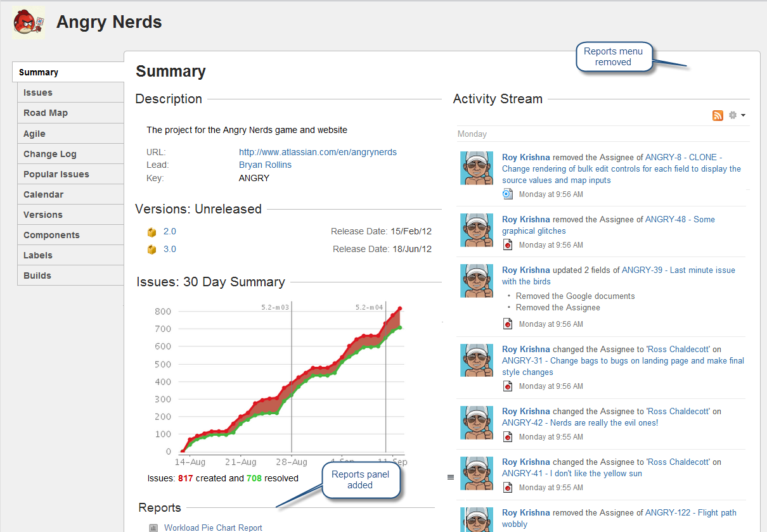The height and width of the screenshot is (532, 767).
Task: Click the 'Removed the Google documents' bullet
Action: click(576, 296)
